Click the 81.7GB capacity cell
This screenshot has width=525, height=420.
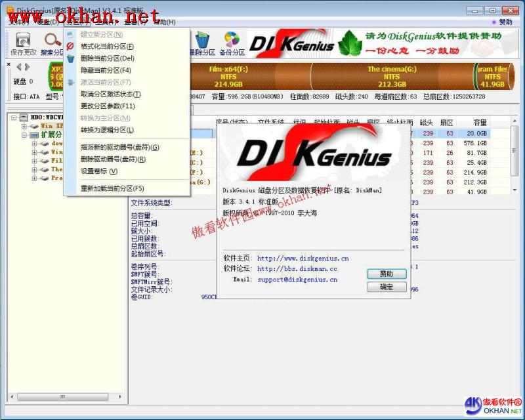coord(477,153)
